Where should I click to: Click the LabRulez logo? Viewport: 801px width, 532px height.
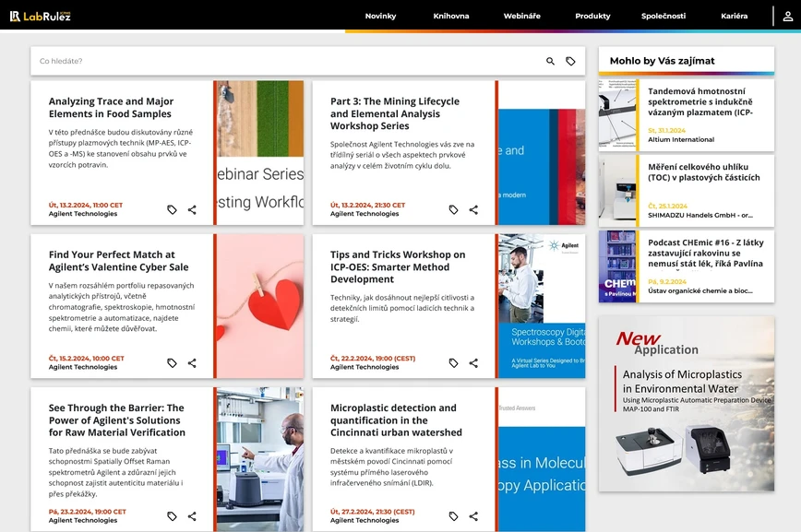click(x=40, y=17)
